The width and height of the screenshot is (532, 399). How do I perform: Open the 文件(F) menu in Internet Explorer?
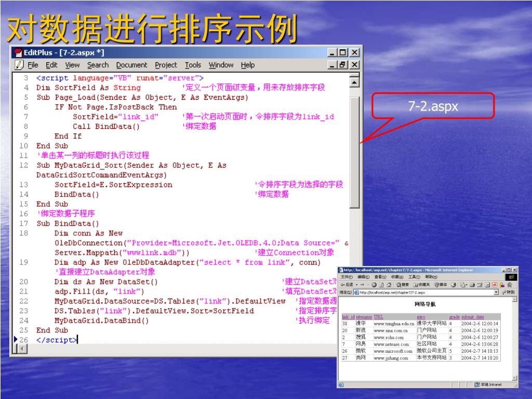coord(347,277)
